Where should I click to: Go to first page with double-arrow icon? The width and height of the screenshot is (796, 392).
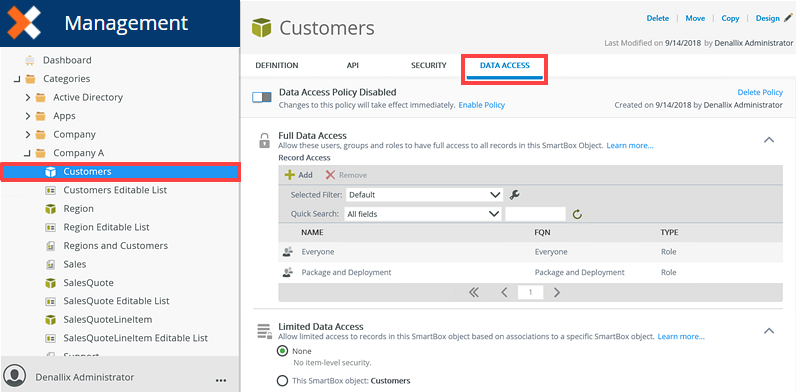coord(474,292)
